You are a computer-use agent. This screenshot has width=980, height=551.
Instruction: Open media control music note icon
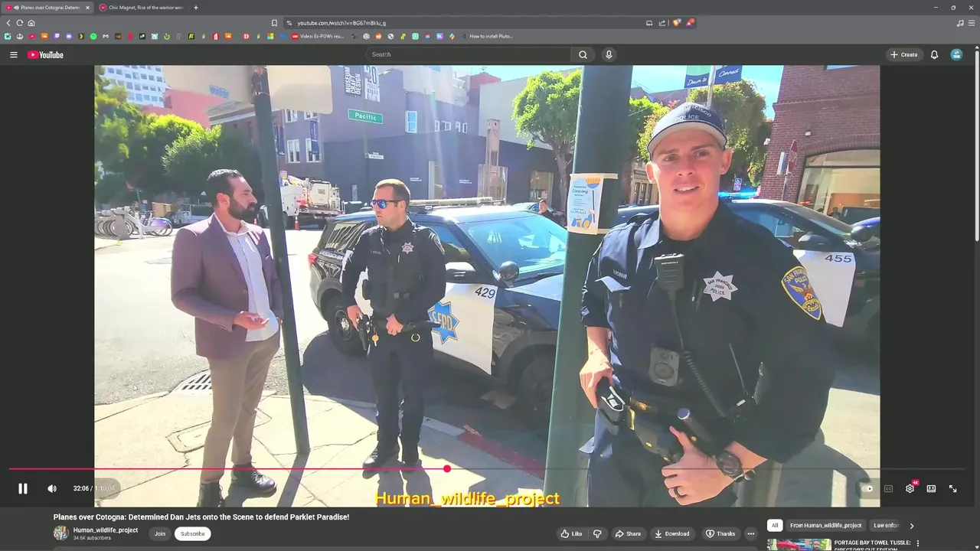[960, 23]
